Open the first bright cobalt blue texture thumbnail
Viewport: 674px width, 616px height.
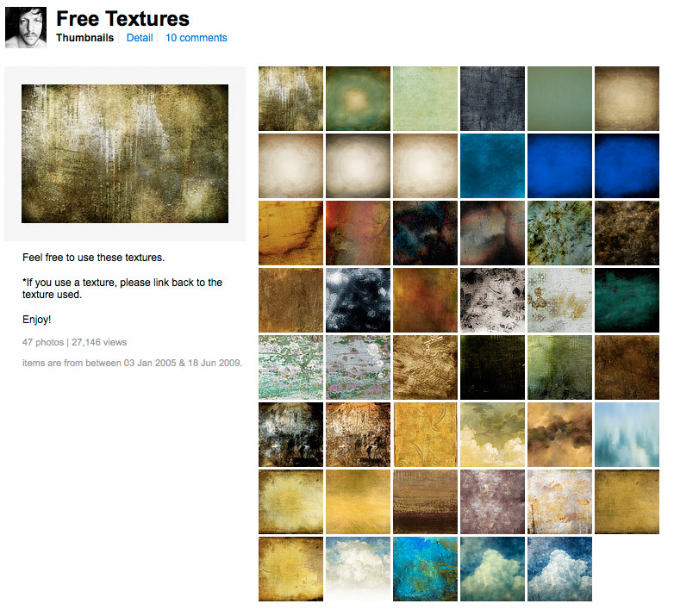point(559,165)
